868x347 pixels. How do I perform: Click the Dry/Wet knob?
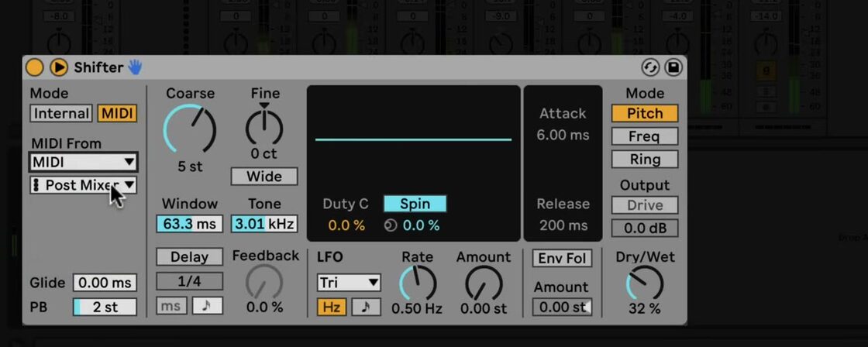[x=645, y=283]
